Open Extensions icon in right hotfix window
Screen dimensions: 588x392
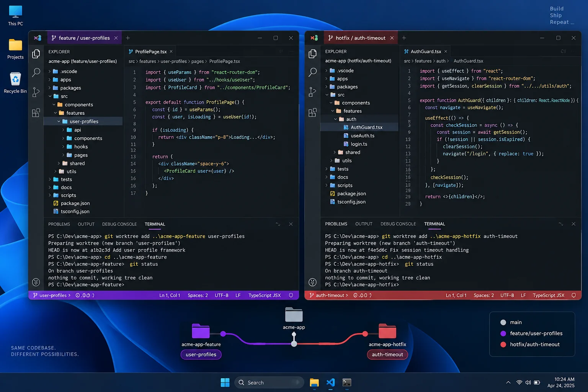(x=312, y=112)
